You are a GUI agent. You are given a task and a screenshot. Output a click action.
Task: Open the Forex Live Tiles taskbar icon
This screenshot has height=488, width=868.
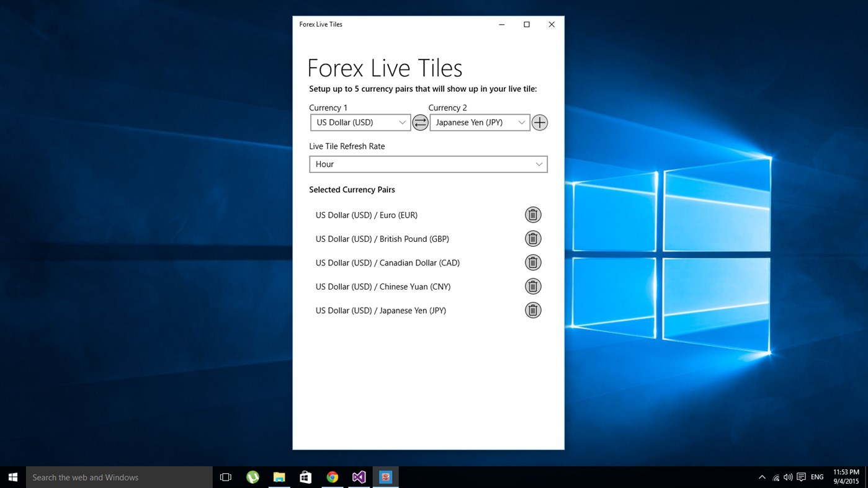[x=385, y=477]
